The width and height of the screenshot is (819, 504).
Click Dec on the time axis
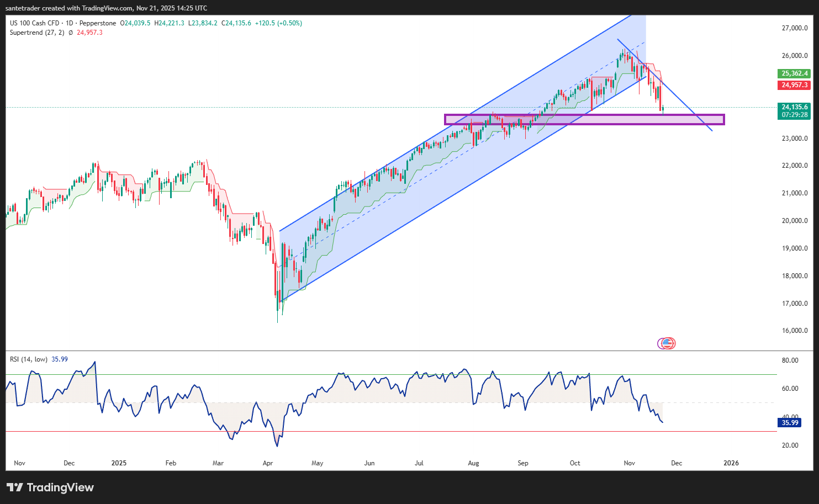676,463
